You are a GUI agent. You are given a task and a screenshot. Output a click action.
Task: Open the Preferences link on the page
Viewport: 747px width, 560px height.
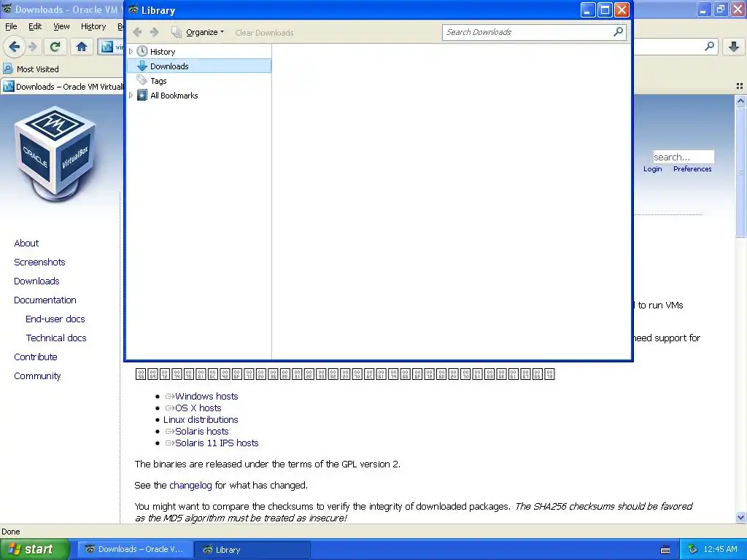click(x=692, y=169)
